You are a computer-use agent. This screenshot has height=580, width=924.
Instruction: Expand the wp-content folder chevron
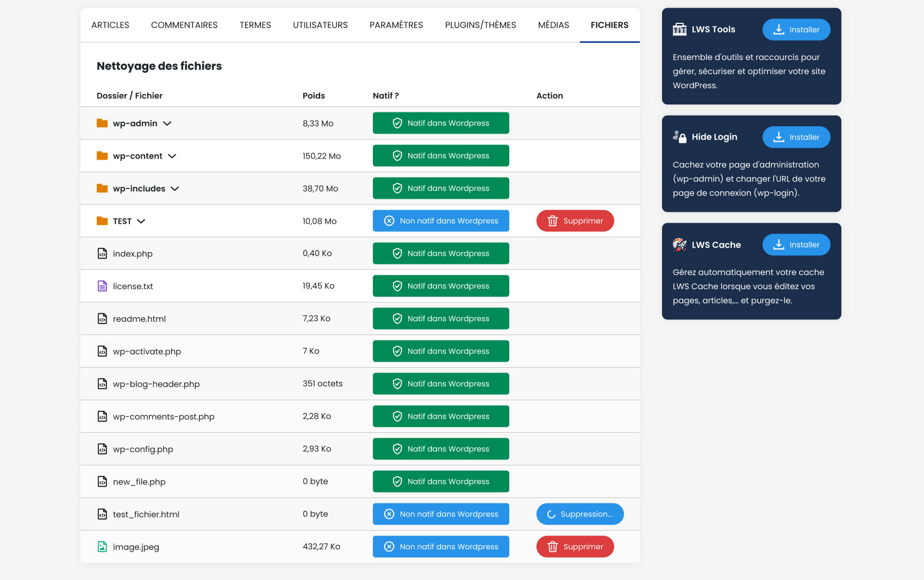[x=172, y=156]
